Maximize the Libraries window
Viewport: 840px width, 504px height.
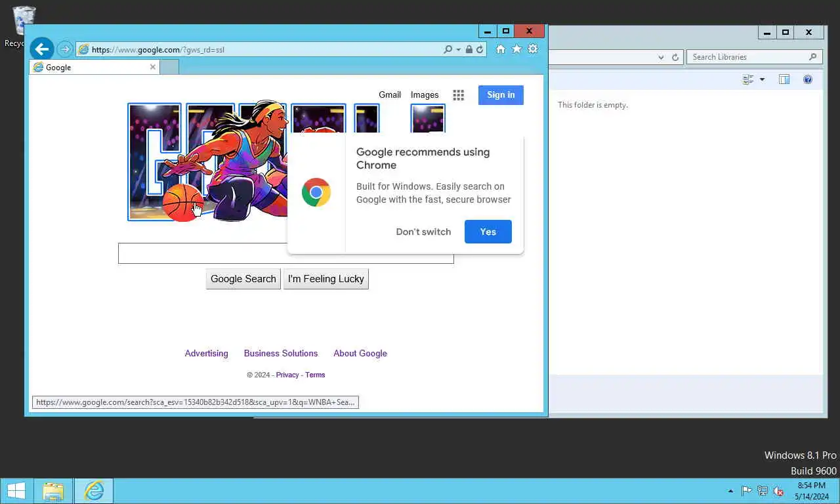[x=786, y=32]
